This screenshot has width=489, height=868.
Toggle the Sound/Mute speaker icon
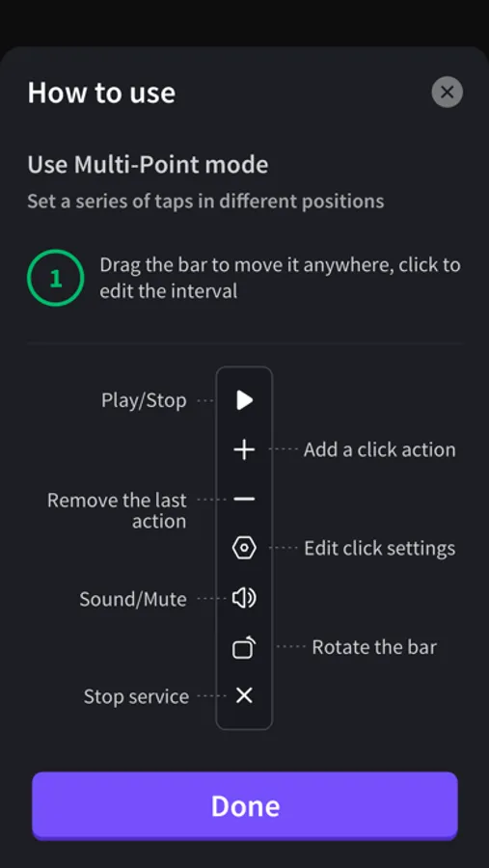(244, 598)
